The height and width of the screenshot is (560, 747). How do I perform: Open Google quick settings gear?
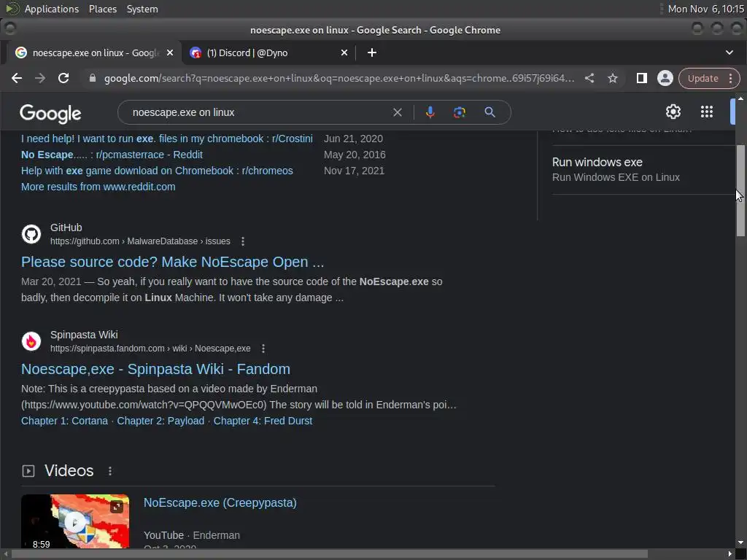click(x=673, y=112)
